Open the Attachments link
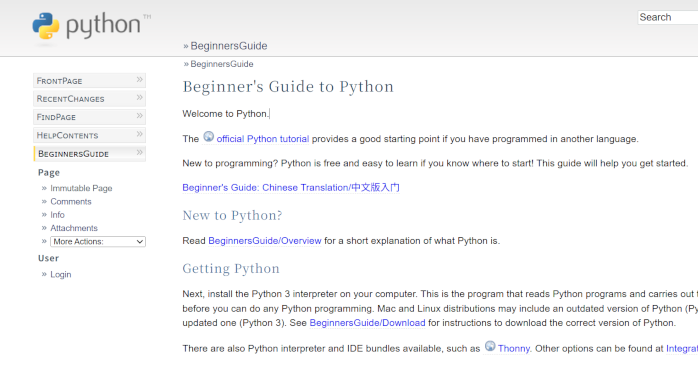 74,228
